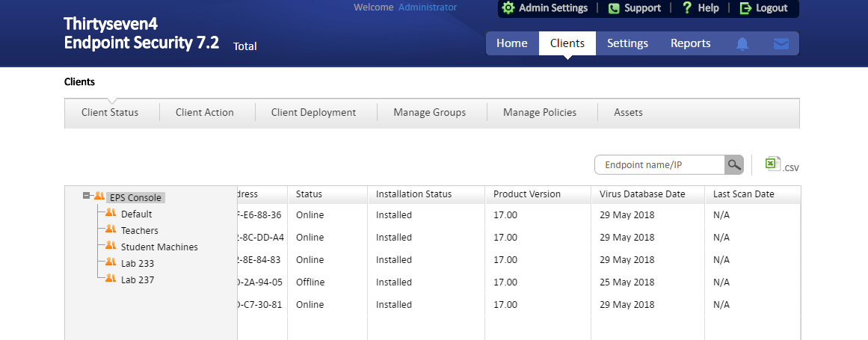Select the Clients main tab
The image size is (868, 340).
click(567, 43)
